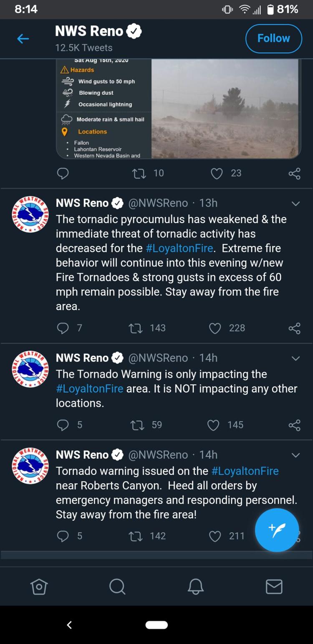This screenshot has width=313, height=644.
Task: Retweet the tornadic pyrocumulus tweet
Action: (136, 328)
